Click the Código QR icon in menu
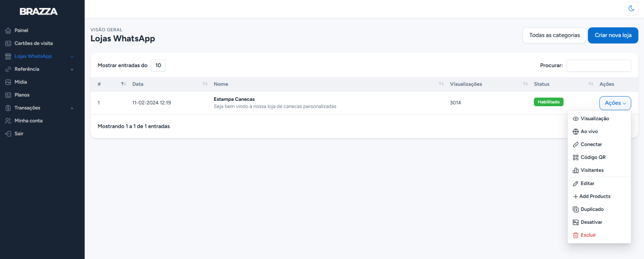This screenshot has height=259, width=644. (576, 157)
